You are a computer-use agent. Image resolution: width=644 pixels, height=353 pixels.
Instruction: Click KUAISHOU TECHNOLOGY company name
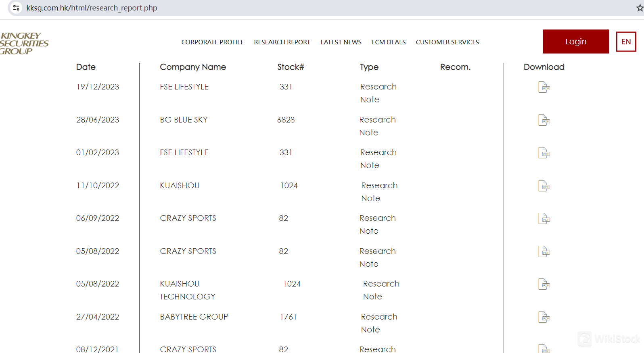point(188,290)
